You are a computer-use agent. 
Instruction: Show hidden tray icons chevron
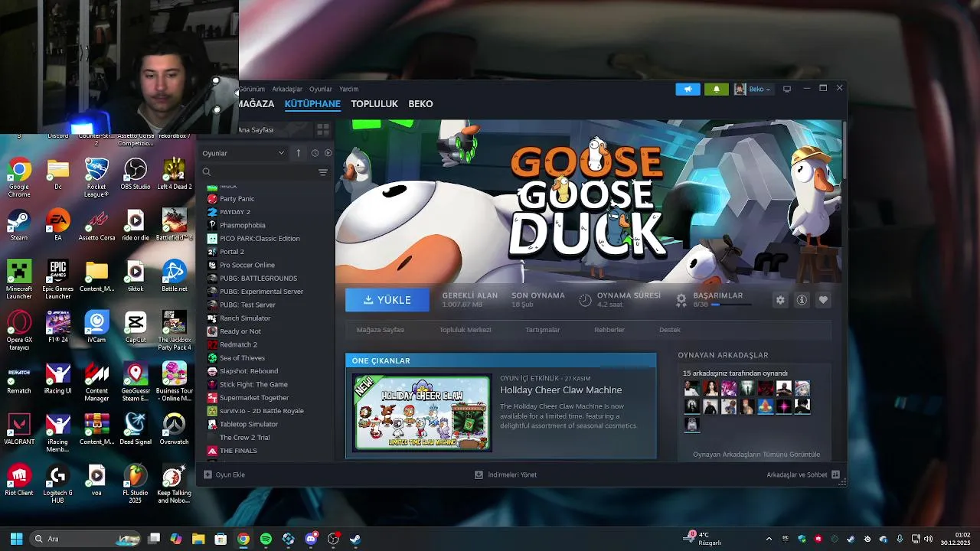pyautogui.click(x=769, y=539)
